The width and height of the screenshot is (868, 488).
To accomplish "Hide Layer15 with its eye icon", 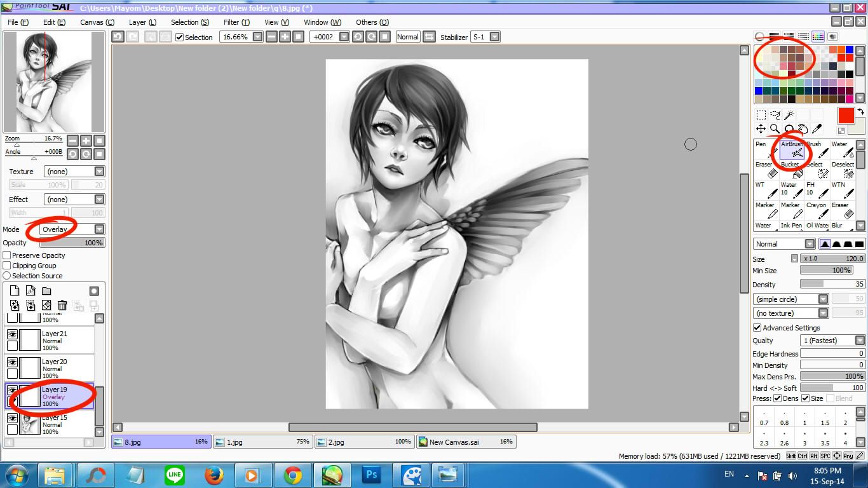I will pos(12,418).
